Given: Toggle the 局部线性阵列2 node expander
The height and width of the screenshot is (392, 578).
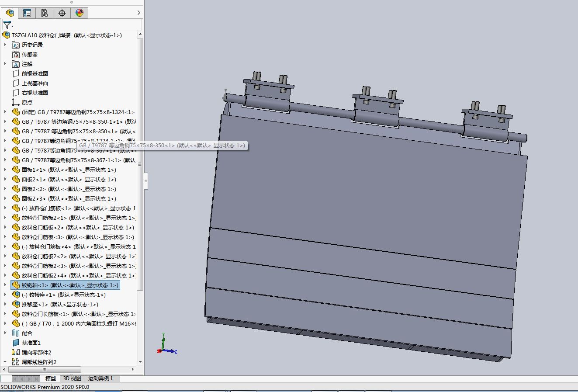Looking at the screenshot, I should [5, 362].
